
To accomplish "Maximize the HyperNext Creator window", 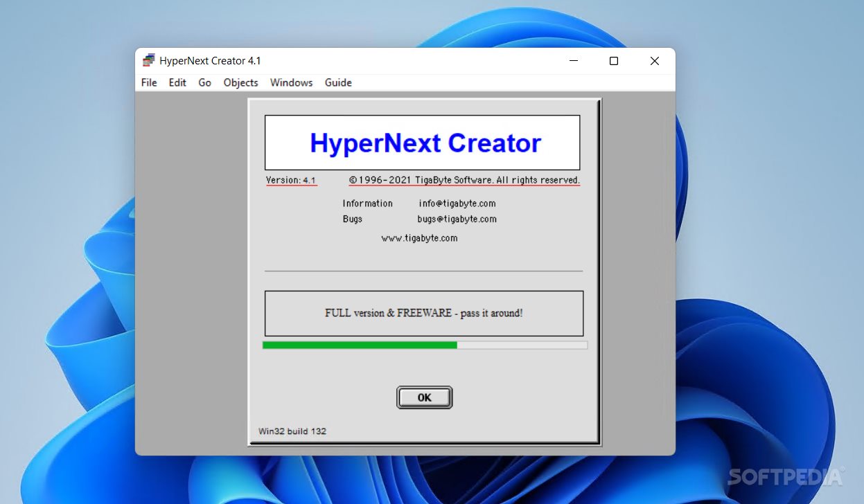I will (x=613, y=61).
